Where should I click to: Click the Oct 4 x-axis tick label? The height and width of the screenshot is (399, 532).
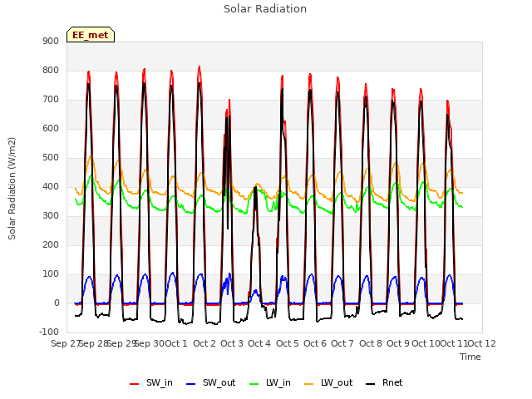(259, 343)
